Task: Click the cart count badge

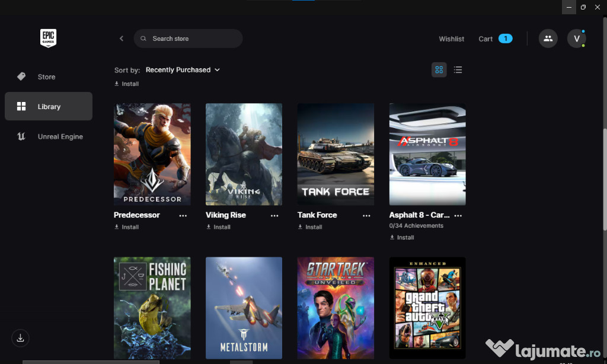Action: (x=505, y=39)
